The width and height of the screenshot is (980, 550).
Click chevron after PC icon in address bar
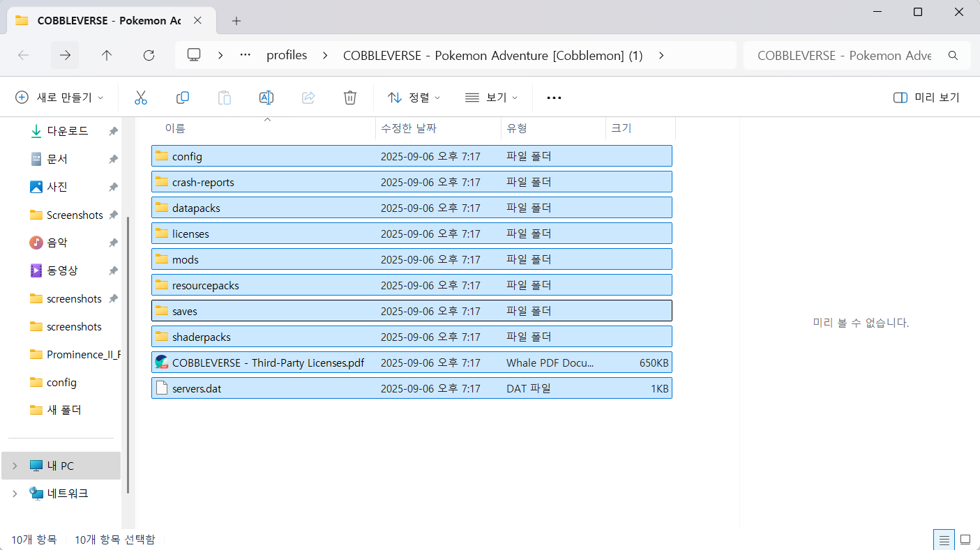click(x=220, y=55)
